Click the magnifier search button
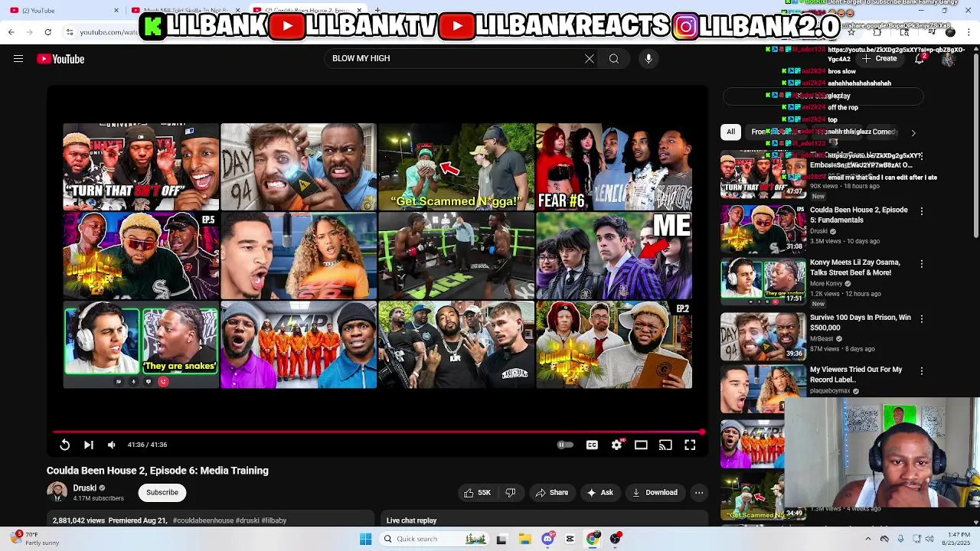The width and height of the screenshot is (980, 551). [x=614, y=59]
